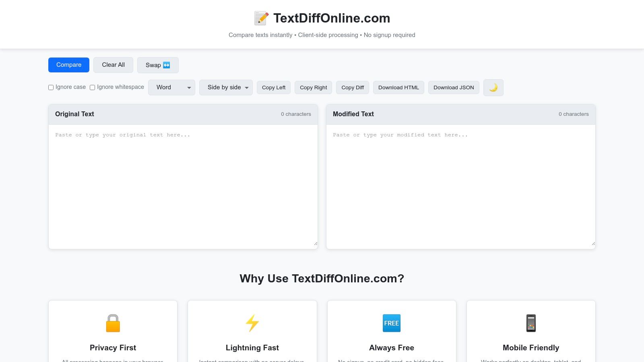
Task: Click the mobile phone icon for Mobile Friendly
Action: pos(531,323)
